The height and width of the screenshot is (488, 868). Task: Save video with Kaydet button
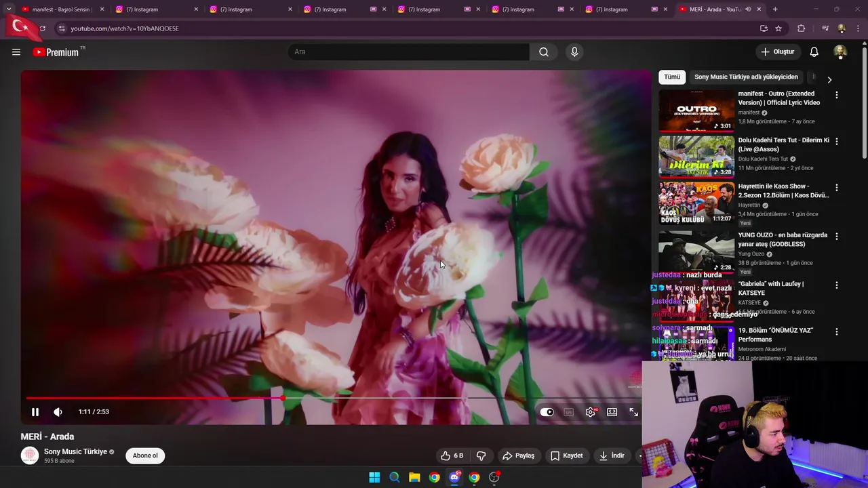pos(567,455)
